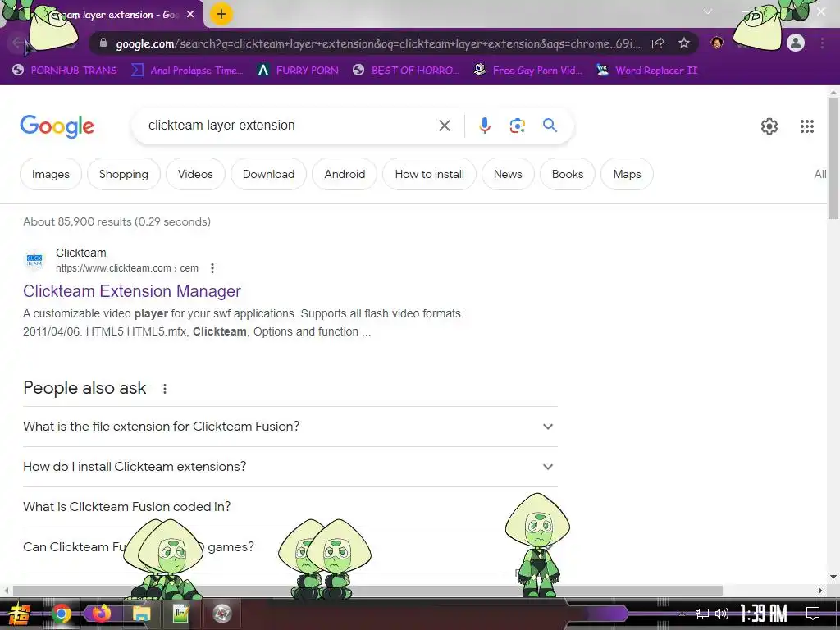The height and width of the screenshot is (630, 840).
Task: Switch to the Maps filter
Action: pyautogui.click(x=627, y=174)
